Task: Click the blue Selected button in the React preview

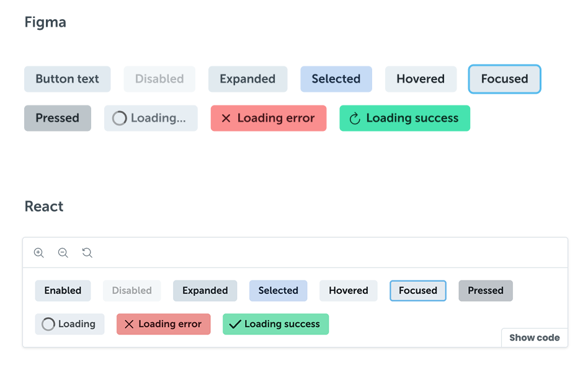Action: click(278, 290)
